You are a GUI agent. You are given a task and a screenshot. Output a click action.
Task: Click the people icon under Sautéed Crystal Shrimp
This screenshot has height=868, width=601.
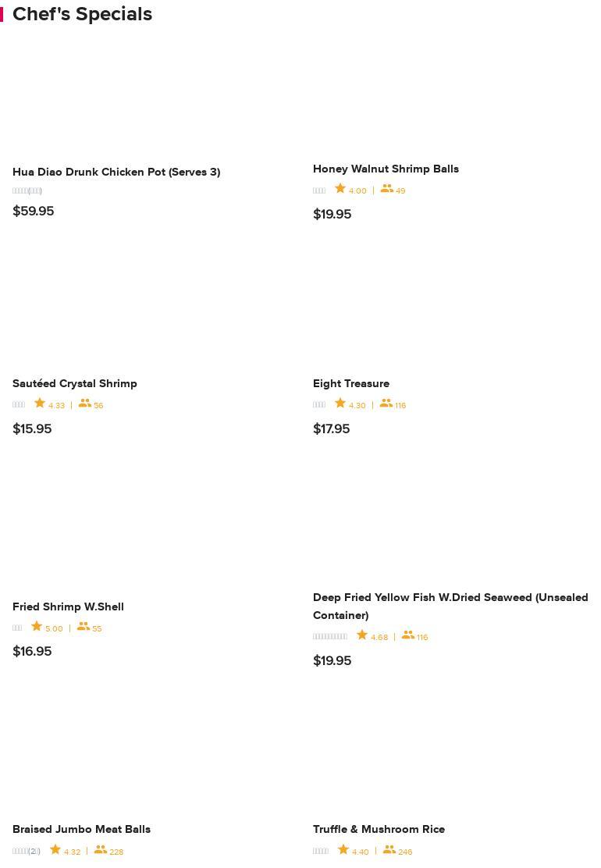85,404
